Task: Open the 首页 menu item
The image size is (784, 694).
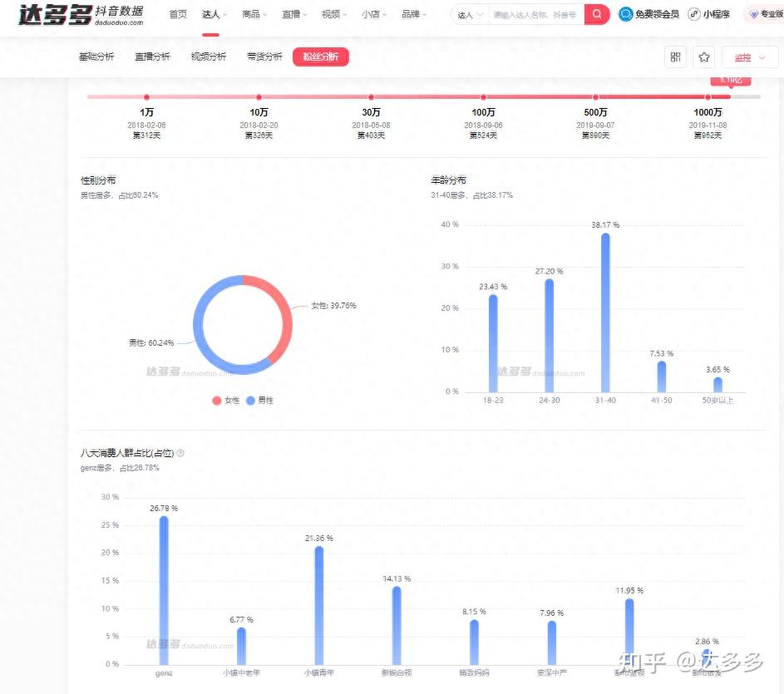Action: click(177, 14)
